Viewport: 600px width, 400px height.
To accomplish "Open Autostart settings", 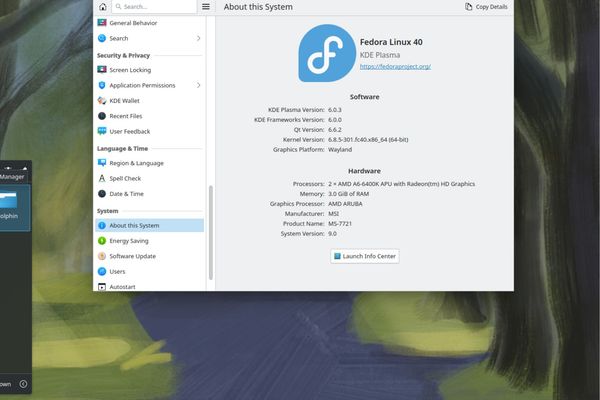I will 149,286.
